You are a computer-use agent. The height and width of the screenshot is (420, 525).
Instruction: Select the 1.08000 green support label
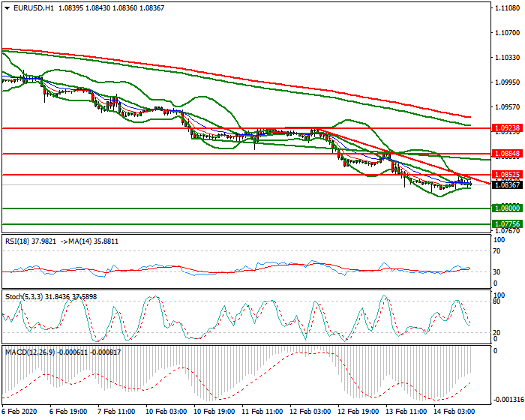pos(507,208)
